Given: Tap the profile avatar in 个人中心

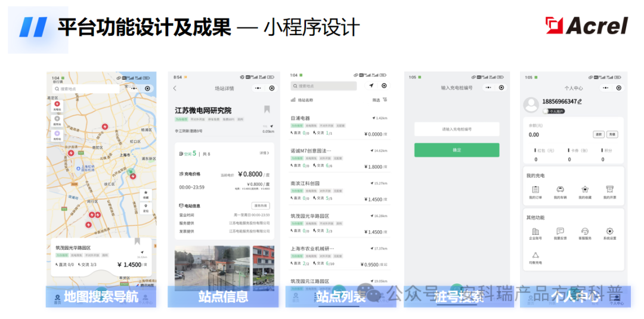Looking at the screenshot, I should 531,105.
